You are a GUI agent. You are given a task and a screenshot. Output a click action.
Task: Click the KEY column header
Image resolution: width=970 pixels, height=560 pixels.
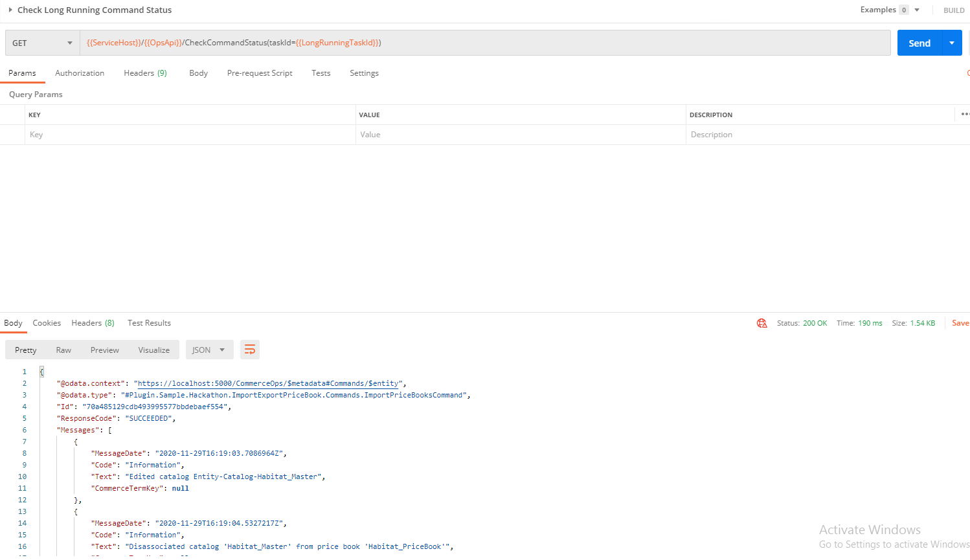pos(34,115)
